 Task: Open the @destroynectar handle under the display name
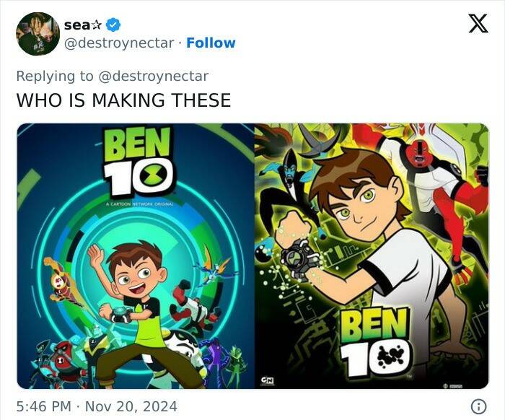pos(120,43)
